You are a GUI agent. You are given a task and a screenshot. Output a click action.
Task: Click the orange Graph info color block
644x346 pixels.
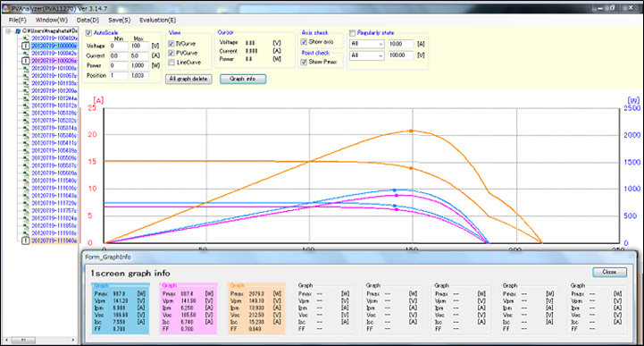click(x=256, y=308)
